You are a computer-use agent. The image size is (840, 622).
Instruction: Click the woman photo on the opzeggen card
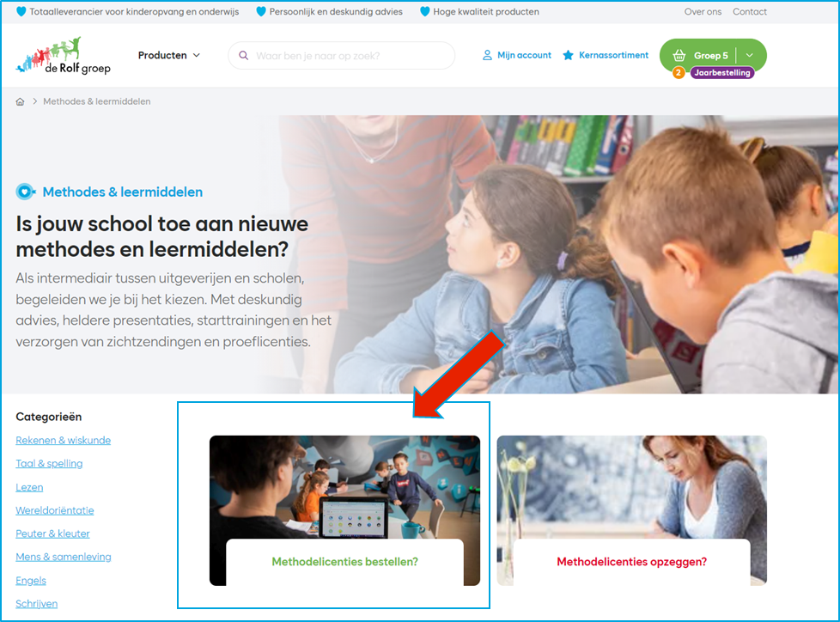click(631, 487)
